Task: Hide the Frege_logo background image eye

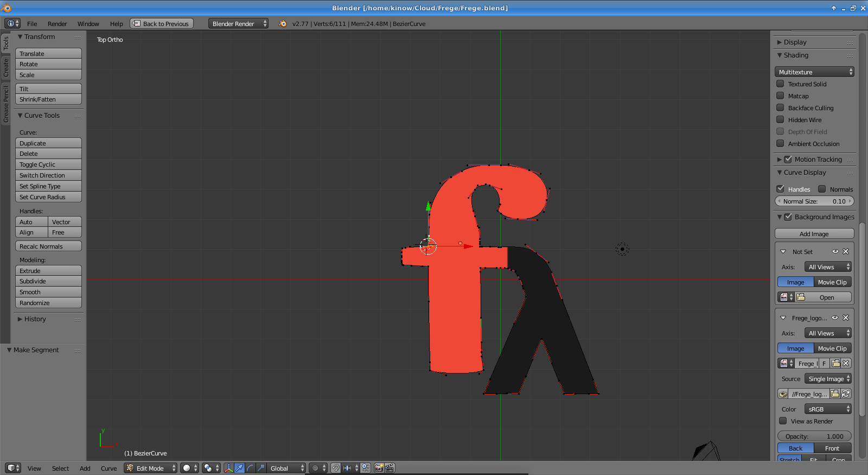Action: click(x=835, y=318)
